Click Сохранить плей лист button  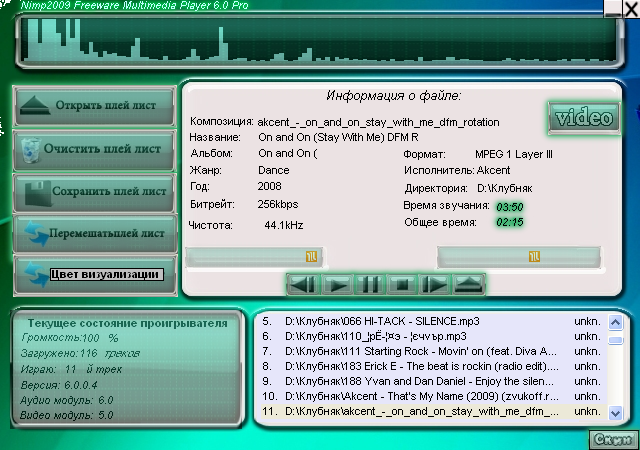[95, 193]
